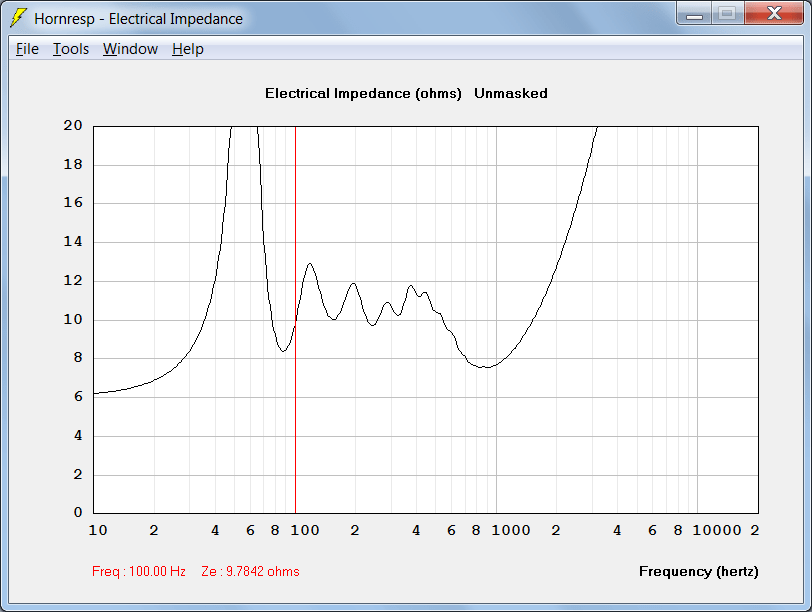
Task: Click the 10 label on the impedance axis
Action: (73, 319)
